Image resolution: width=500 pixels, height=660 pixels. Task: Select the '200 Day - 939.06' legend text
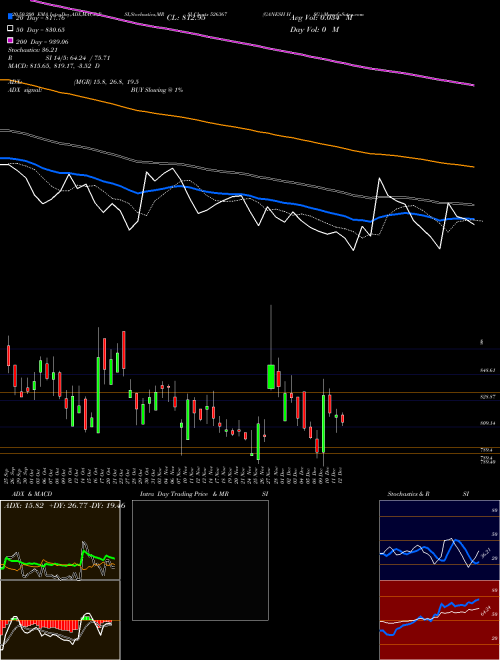42,42
